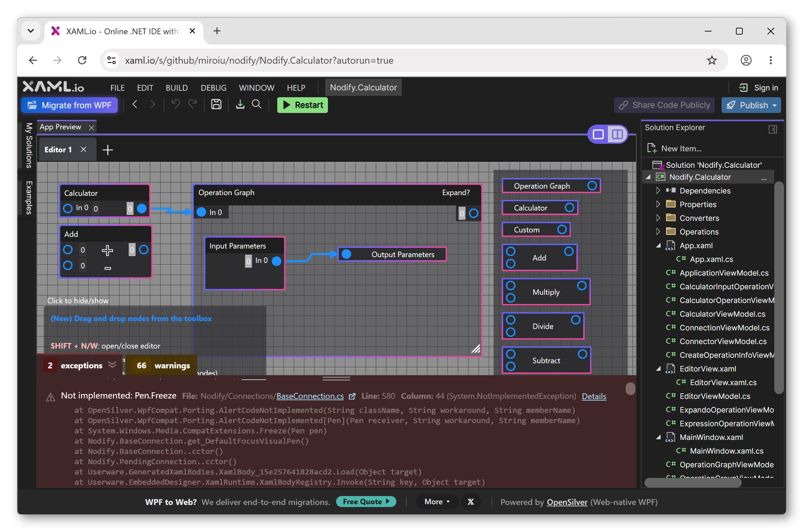This screenshot has width=803, height=532.
Task: Click the Save floppy disk icon
Action: pyautogui.click(x=216, y=104)
